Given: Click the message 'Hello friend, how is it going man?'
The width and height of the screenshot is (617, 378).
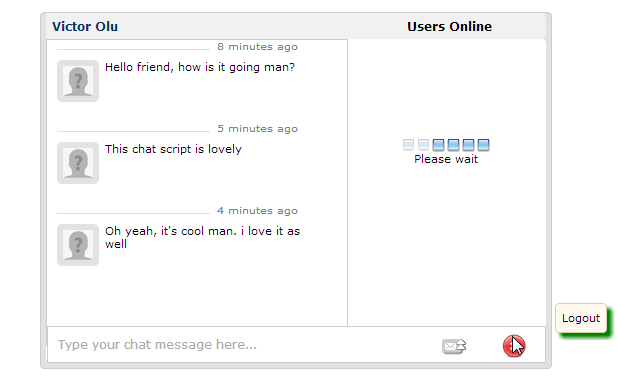Looking at the screenshot, I should point(200,67).
